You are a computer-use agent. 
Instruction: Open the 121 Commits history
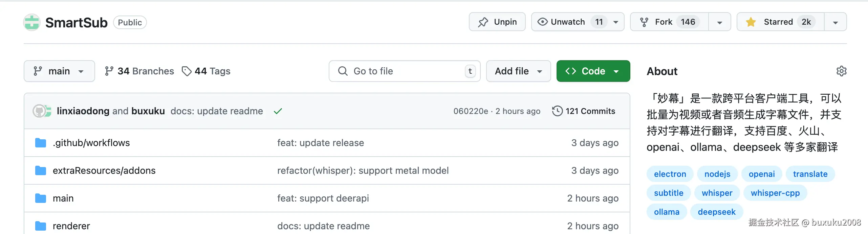point(583,111)
